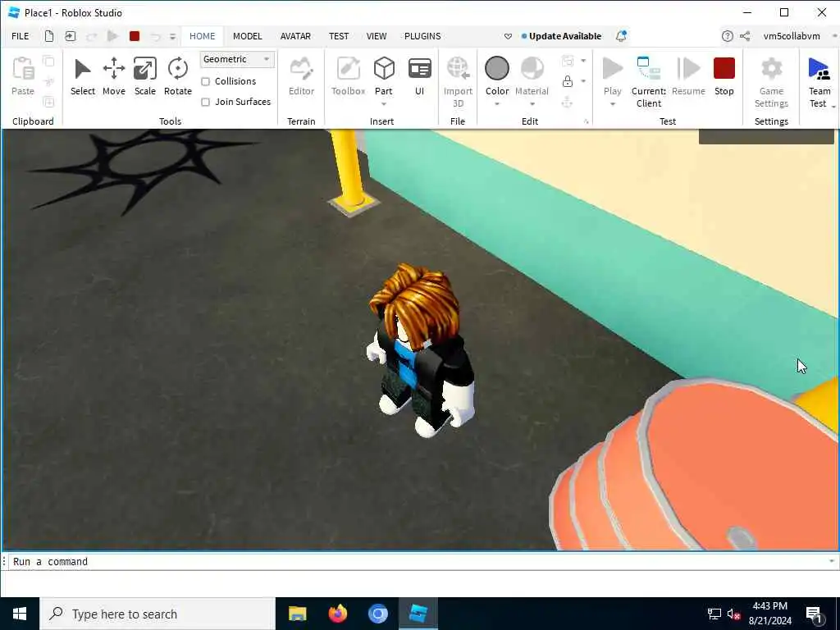840x630 pixels.
Task: Click the Anchor icon in Edit group
Action: pyautogui.click(x=568, y=102)
